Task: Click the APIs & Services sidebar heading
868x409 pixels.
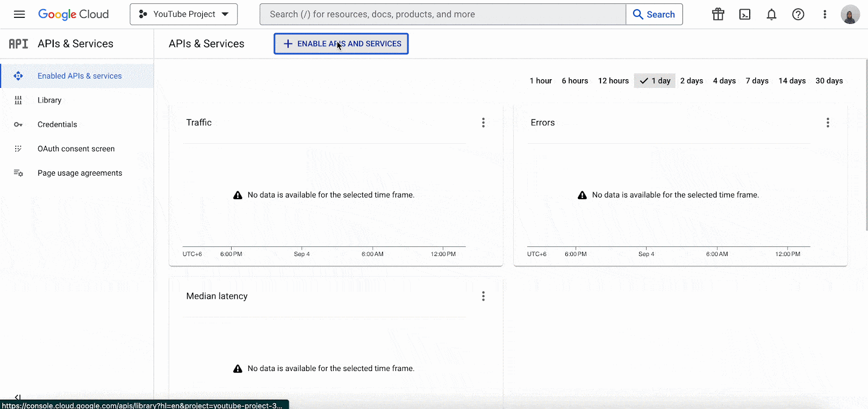Action: coord(75,44)
